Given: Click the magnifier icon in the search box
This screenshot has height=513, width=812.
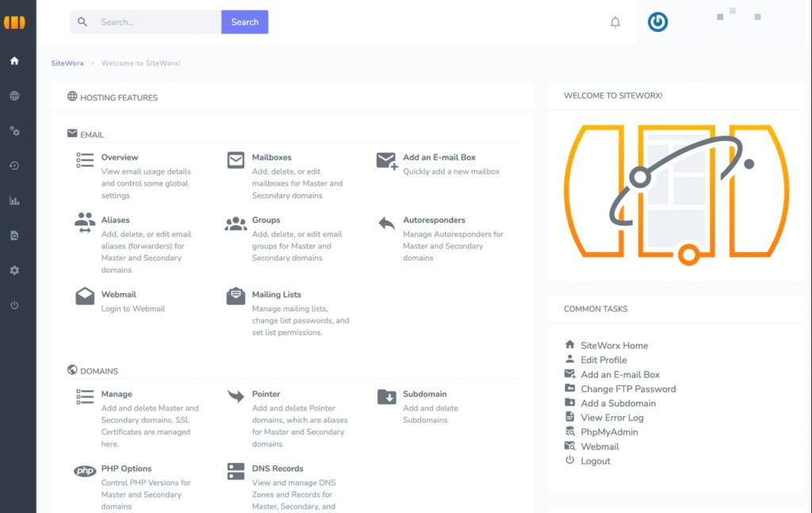Looking at the screenshot, I should click(x=82, y=21).
